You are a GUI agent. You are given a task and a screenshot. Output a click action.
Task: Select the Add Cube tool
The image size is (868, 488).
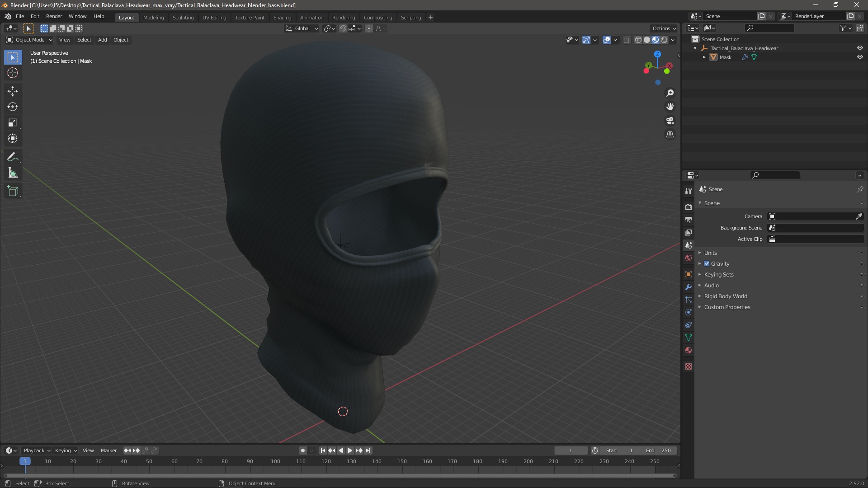13,191
